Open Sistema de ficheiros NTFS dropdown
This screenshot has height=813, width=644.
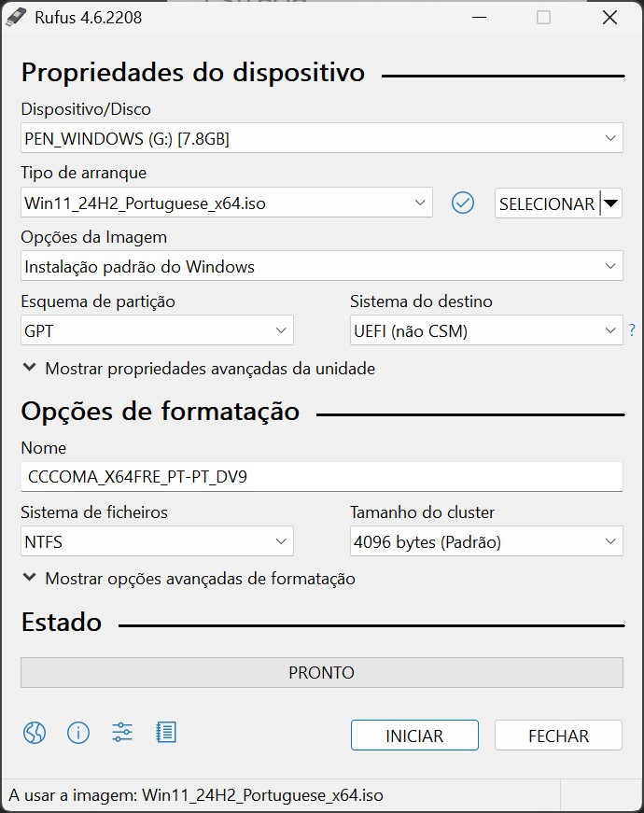tap(157, 541)
